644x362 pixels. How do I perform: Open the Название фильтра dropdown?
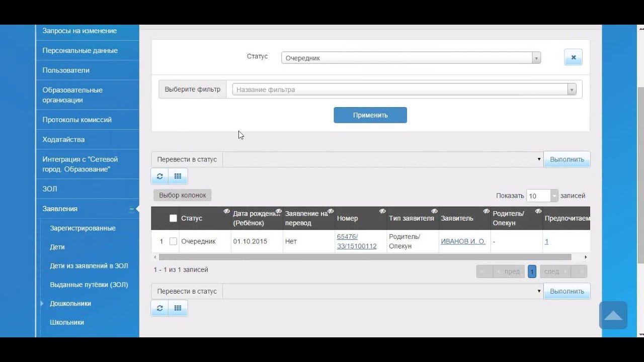pyautogui.click(x=404, y=89)
